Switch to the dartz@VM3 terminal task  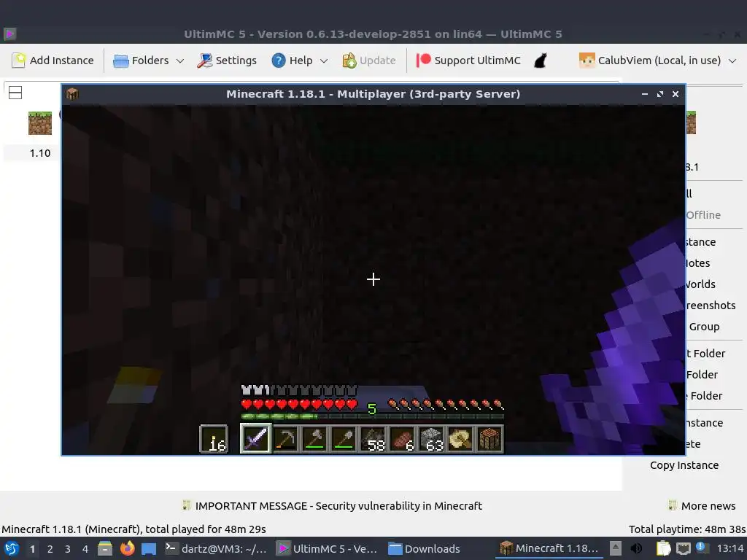[x=215, y=548]
